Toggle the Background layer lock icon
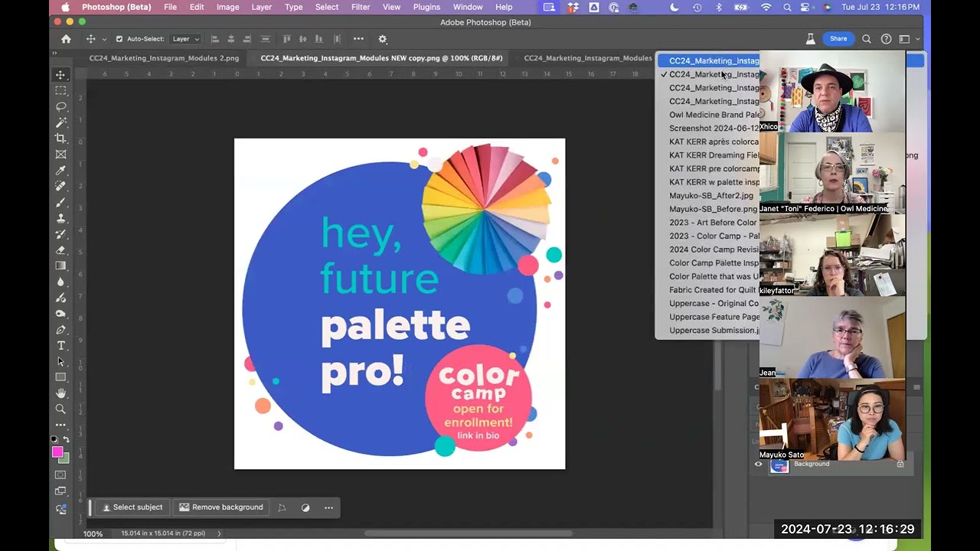 coord(900,464)
